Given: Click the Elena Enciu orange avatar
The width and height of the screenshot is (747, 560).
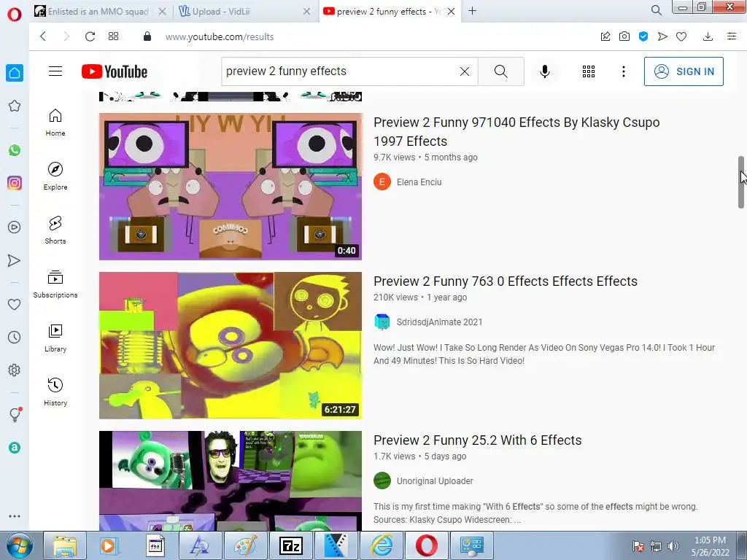Looking at the screenshot, I should tap(382, 182).
